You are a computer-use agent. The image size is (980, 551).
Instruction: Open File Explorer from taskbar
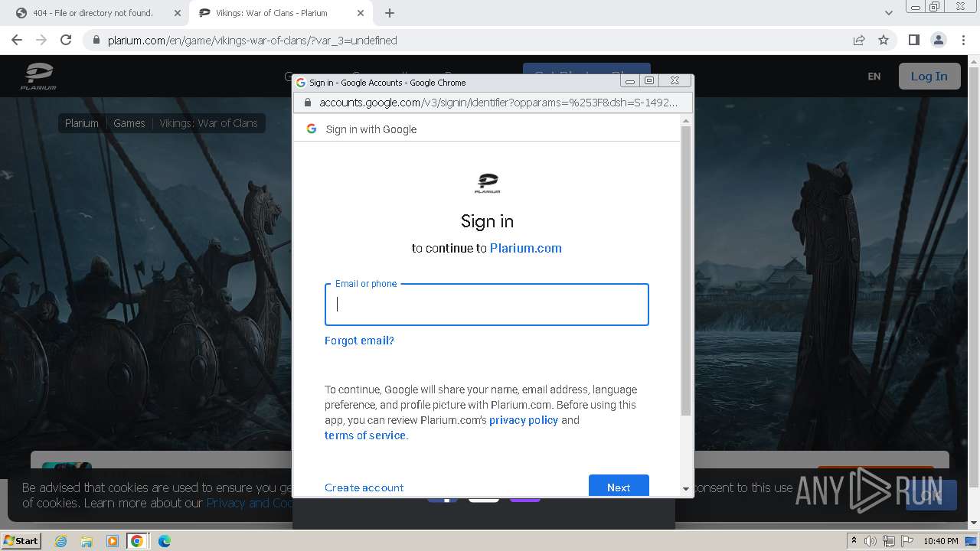(x=87, y=541)
